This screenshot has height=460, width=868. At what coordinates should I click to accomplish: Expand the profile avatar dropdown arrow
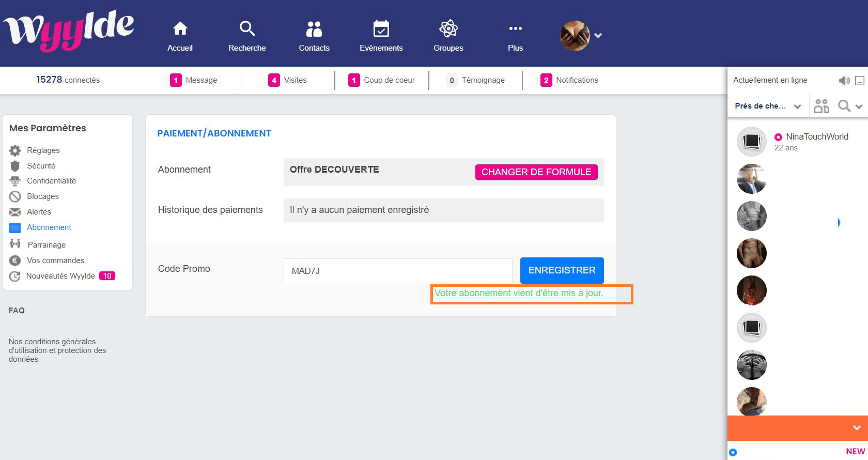[598, 36]
